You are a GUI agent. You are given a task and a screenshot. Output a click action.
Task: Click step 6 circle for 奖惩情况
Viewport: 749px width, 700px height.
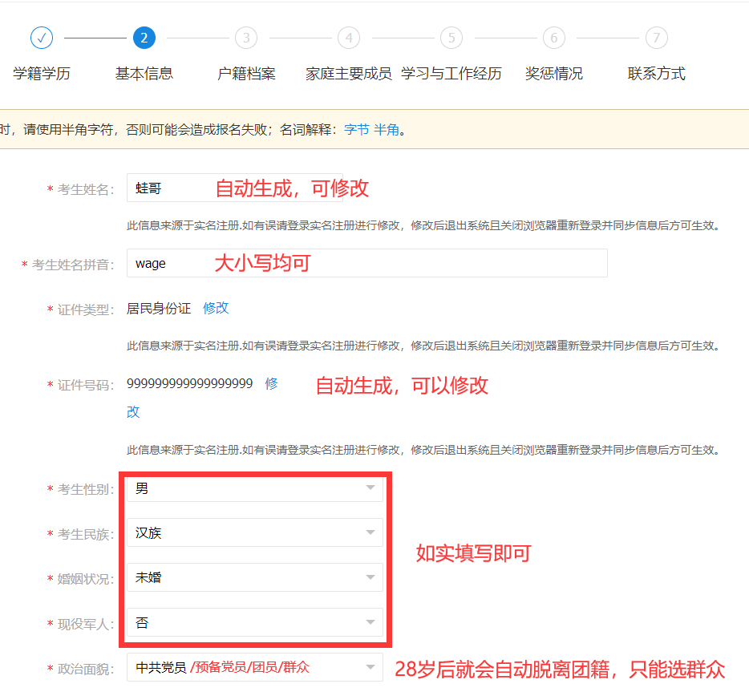[x=553, y=38]
